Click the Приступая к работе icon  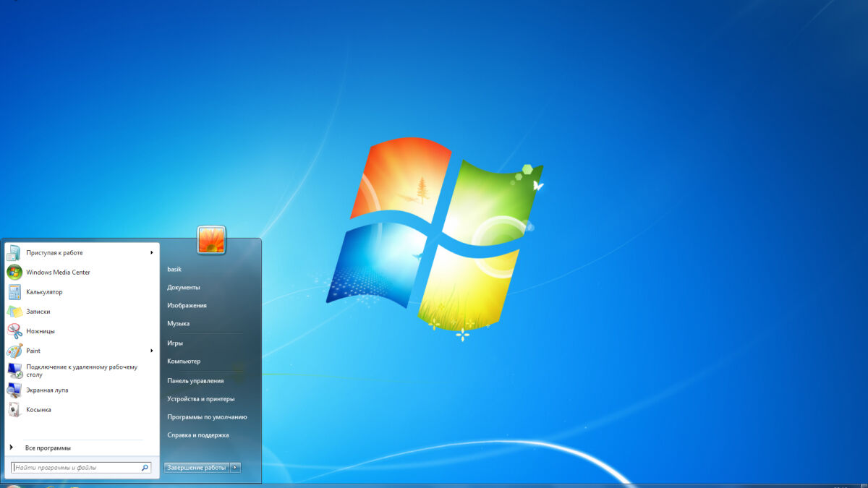click(x=14, y=253)
